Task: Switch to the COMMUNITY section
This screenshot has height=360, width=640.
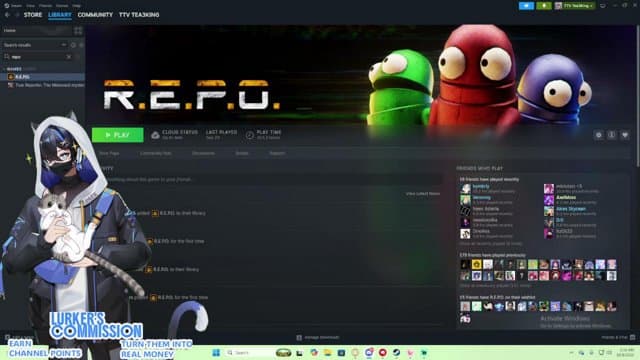Action: [x=95, y=15]
